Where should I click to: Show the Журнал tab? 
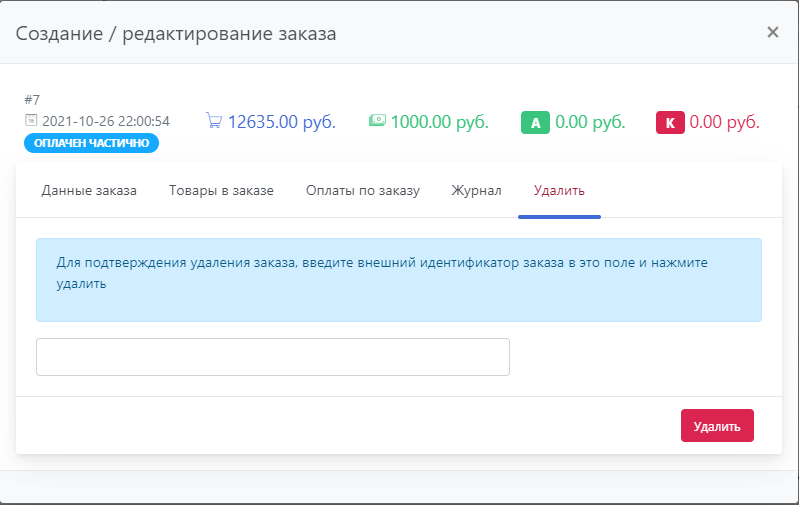click(476, 190)
